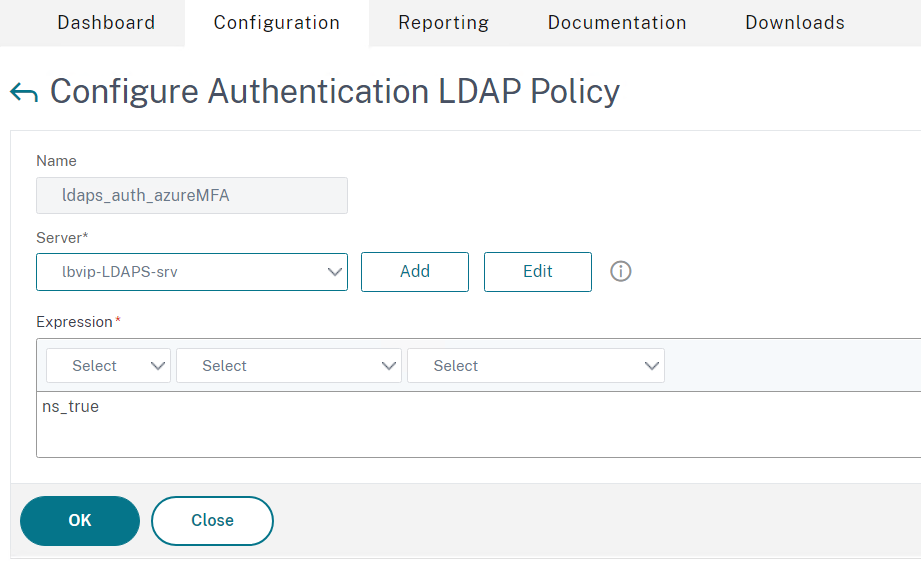The height and width of the screenshot is (586, 921).
Task: Open the Documentation tab
Action: coord(617,23)
